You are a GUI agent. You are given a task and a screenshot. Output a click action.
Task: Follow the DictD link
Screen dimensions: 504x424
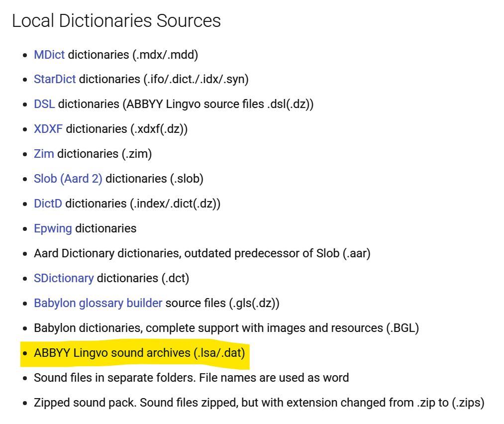pyautogui.click(x=48, y=204)
